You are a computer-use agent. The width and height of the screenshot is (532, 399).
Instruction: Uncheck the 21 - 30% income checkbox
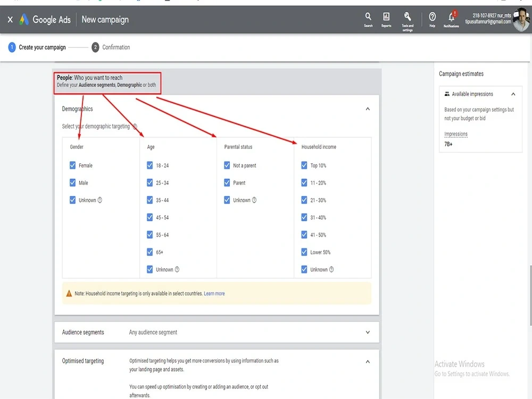[x=304, y=200]
